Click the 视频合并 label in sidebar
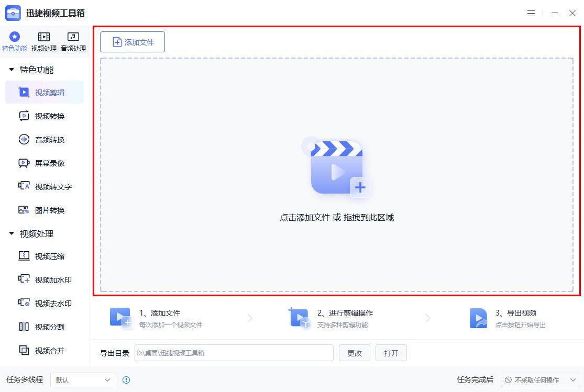The image size is (584, 392). [50, 350]
